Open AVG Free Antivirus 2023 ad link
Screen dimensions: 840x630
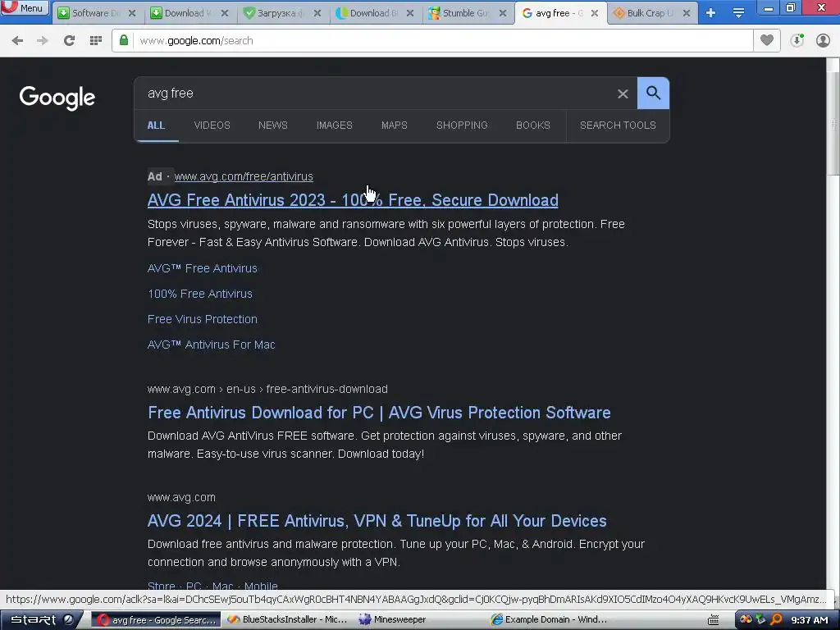tap(353, 200)
